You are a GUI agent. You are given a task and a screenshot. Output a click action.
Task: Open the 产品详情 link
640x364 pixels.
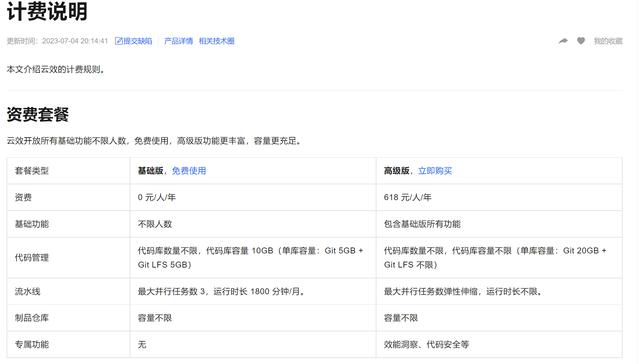coord(178,41)
